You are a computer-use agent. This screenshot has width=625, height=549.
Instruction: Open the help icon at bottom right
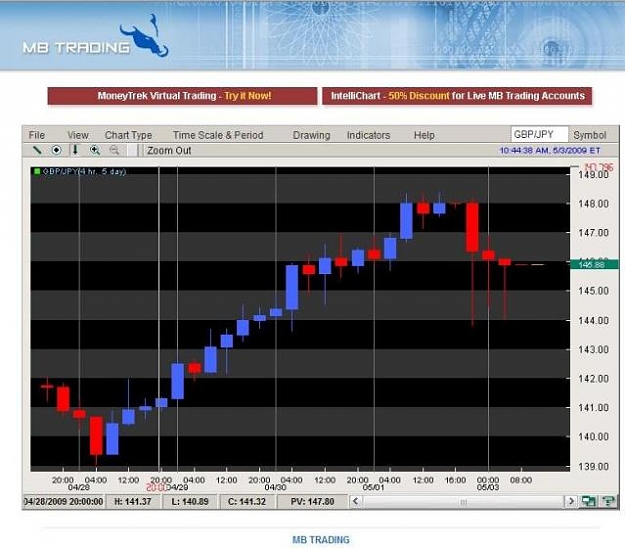(608, 501)
